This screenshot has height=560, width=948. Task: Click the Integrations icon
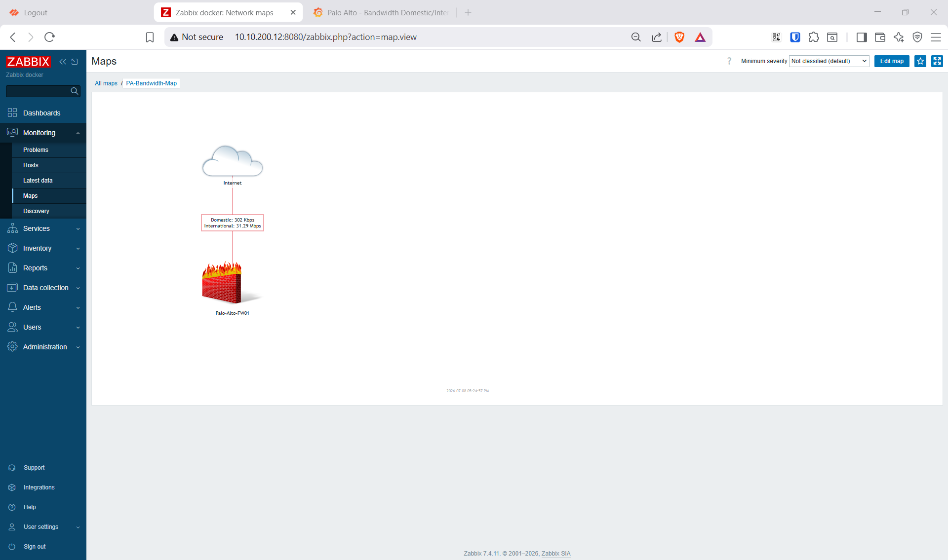(12, 487)
